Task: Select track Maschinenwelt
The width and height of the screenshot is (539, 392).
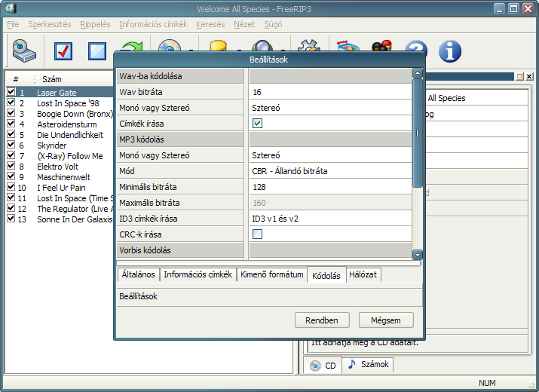Action: click(x=63, y=177)
